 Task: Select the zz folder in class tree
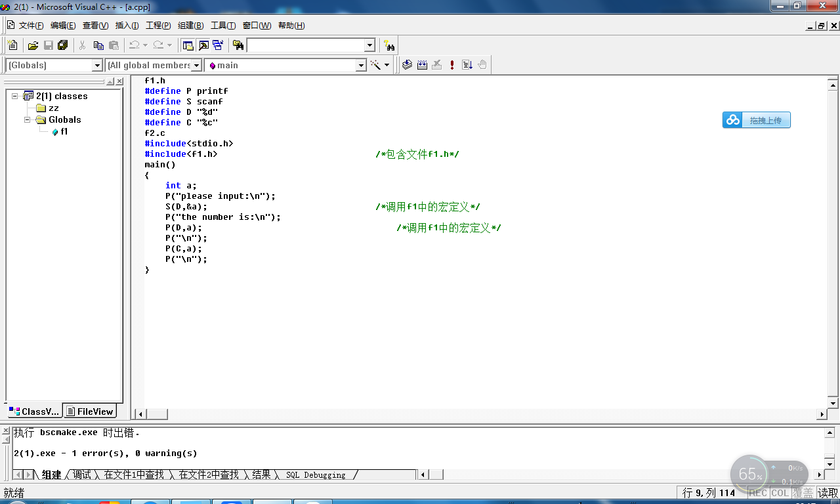[47, 108]
